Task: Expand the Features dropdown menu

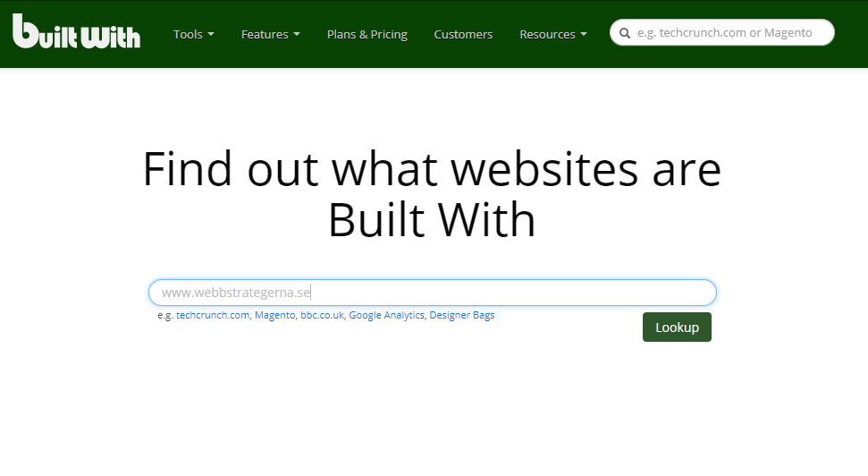Action: pyautogui.click(x=270, y=34)
